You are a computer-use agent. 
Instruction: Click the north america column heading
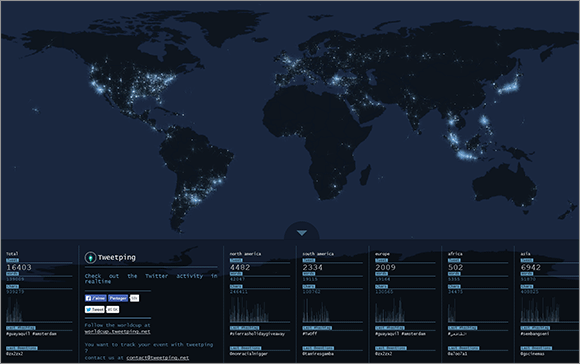point(245,254)
